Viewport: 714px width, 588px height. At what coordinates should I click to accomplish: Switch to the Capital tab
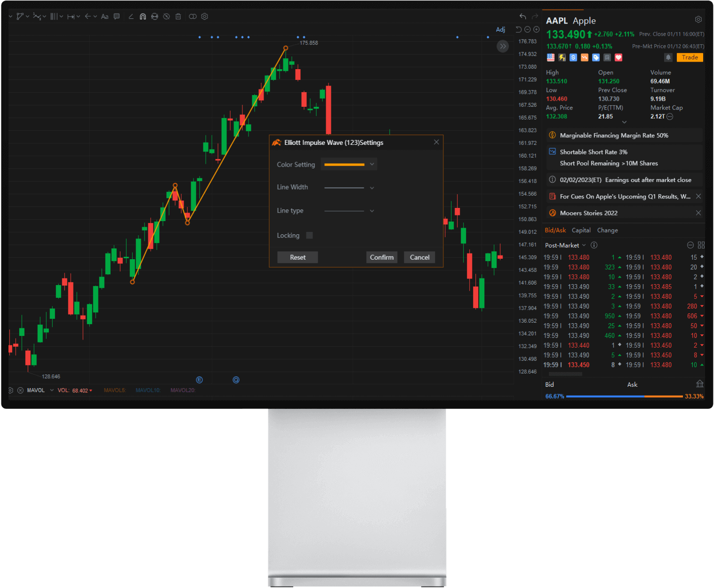(x=581, y=230)
